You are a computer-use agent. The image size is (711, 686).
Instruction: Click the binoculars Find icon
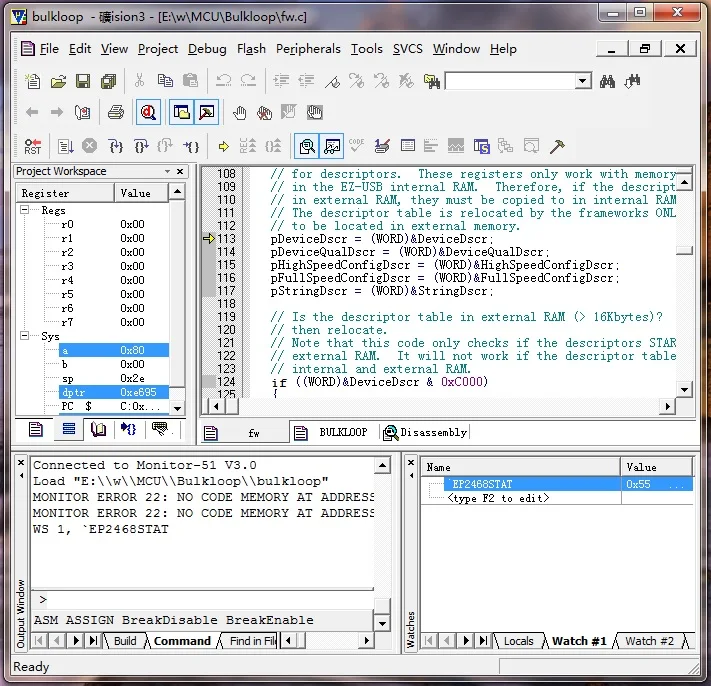pyautogui.click(x=607, y=81)
